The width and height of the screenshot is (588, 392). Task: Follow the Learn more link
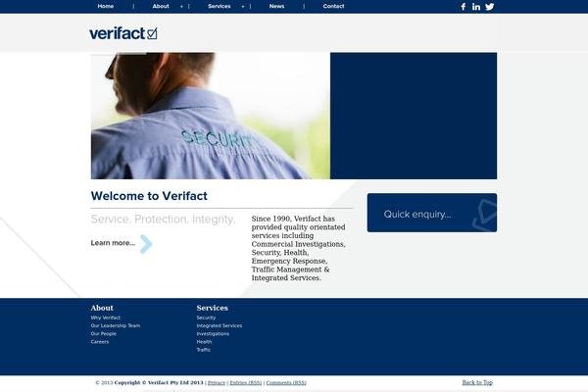click(x=113, y=243)
